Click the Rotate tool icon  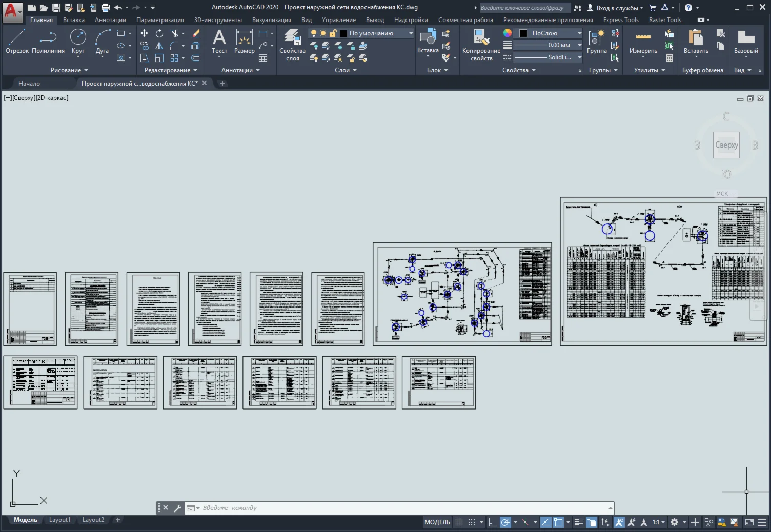(x=159, y=33)
